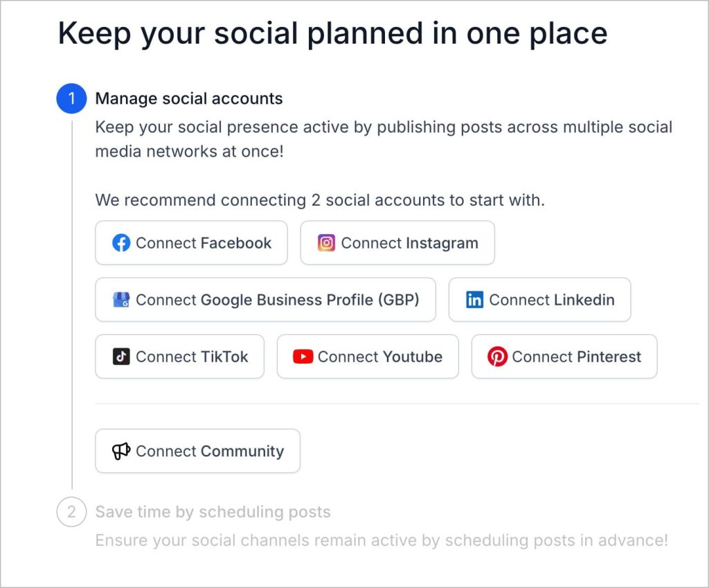
Task: Choose Connect Pinterest button text
Action: pos(577,357)
